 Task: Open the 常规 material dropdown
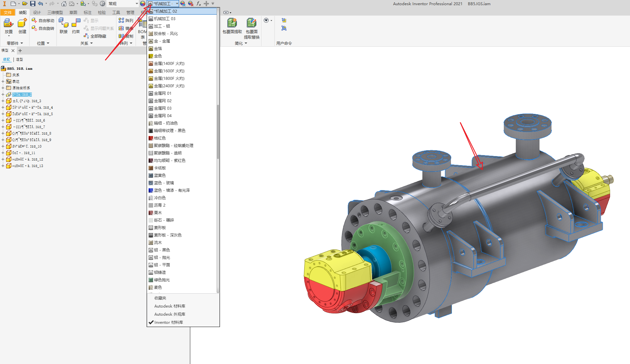click(137, 4)
